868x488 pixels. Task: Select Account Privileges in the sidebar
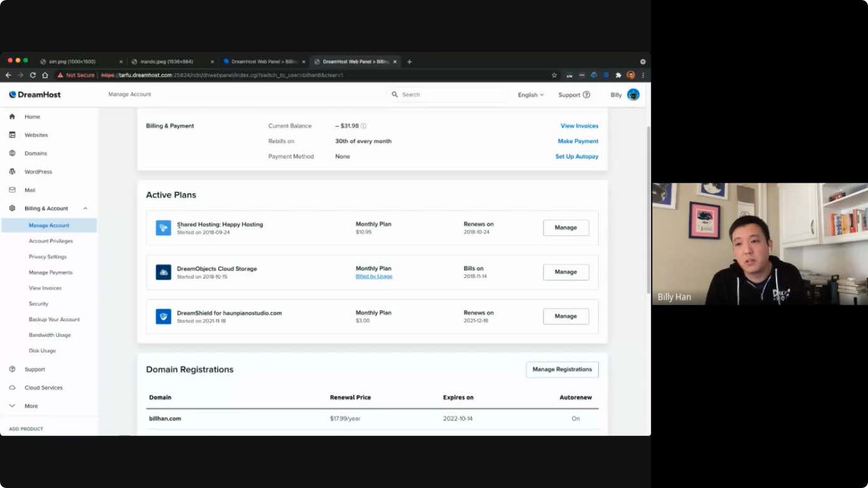coord(51,241)
